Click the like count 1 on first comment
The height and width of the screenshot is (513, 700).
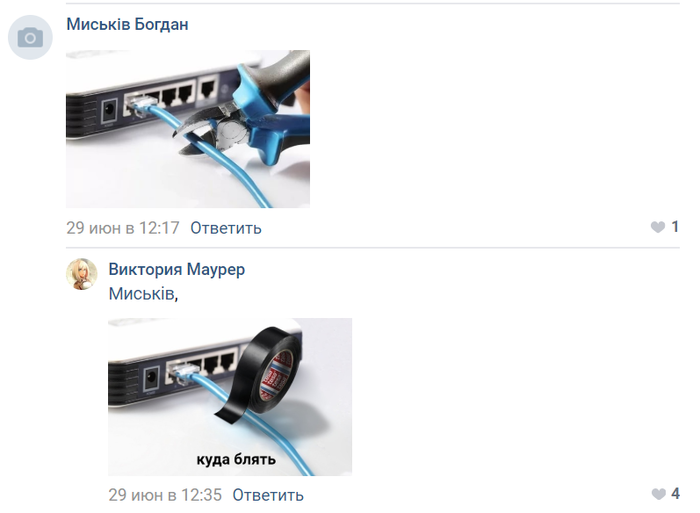point(675,226)
